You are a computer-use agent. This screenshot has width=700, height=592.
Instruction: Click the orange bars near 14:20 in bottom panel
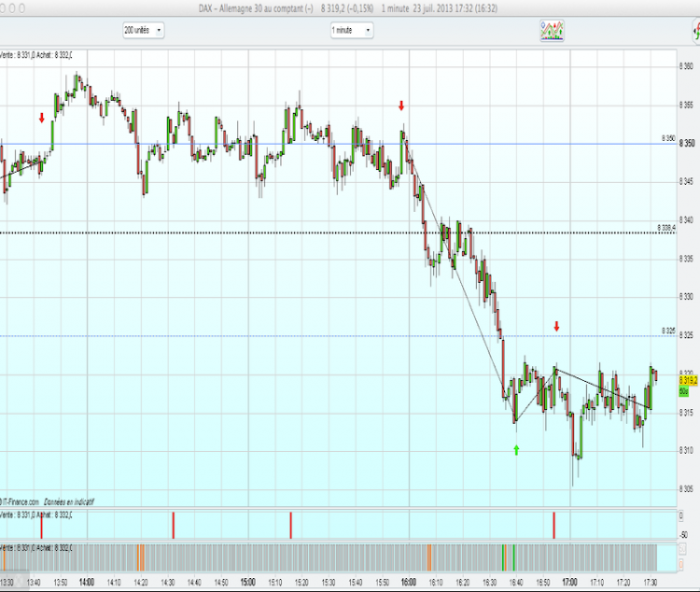(141, 557)
